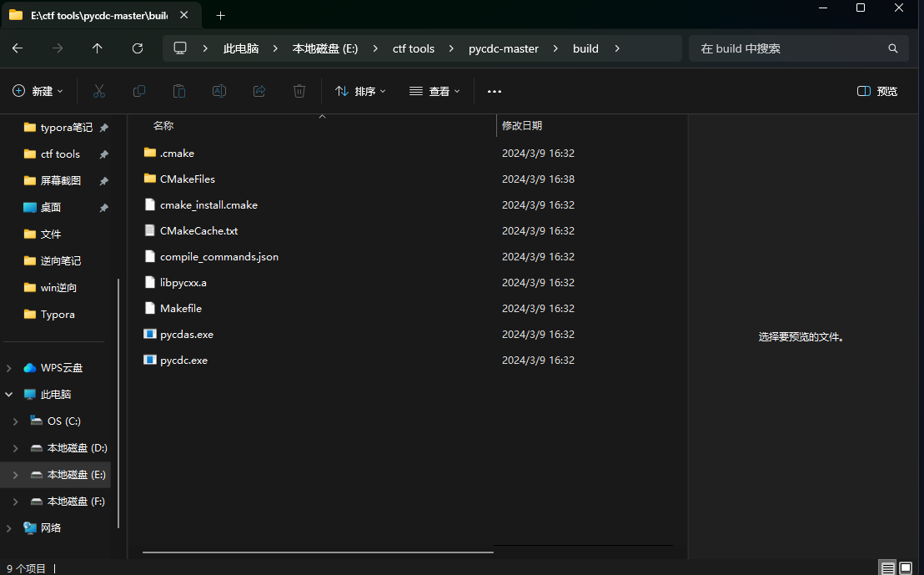
Task: Toggle the 预览 preview pane
Action: coord(877,91)
